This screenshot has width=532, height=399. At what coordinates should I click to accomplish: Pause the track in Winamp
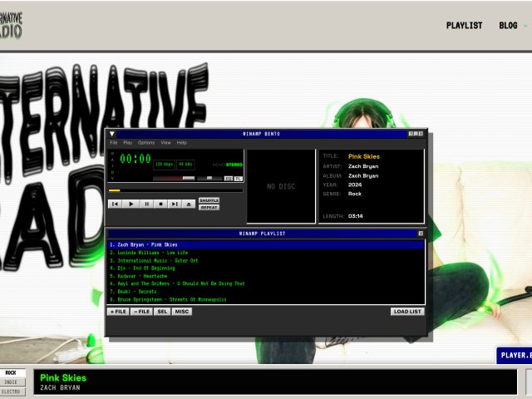146,204
